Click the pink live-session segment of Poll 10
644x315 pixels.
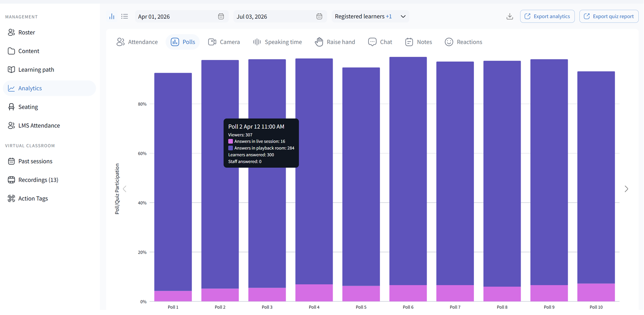[x=596, y=292]
